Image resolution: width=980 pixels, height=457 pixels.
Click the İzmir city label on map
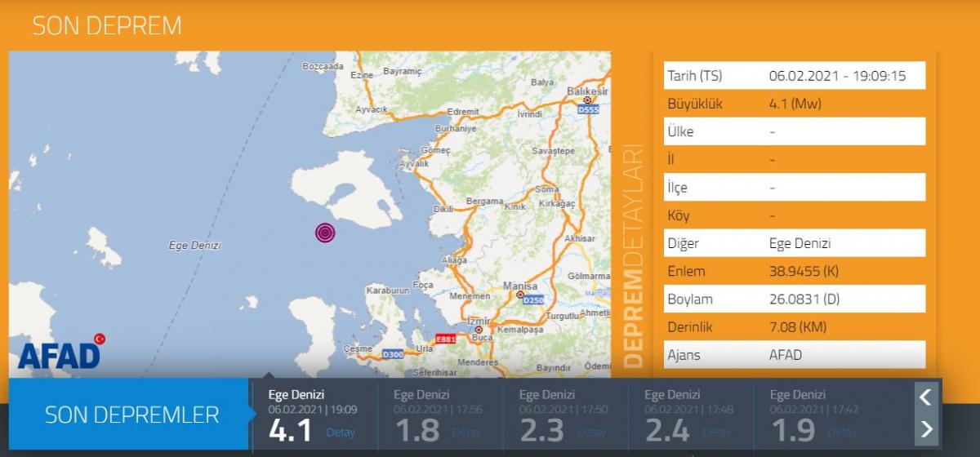480,321
